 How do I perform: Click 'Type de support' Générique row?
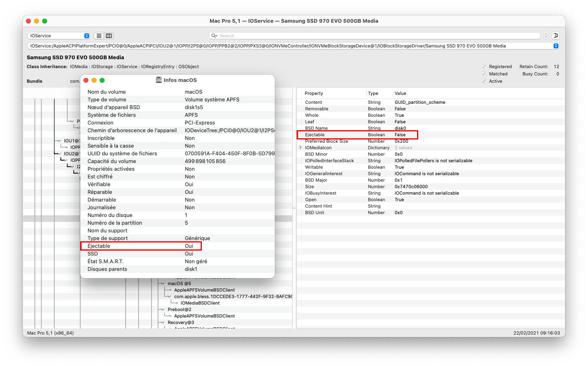[x=177, y=238]
